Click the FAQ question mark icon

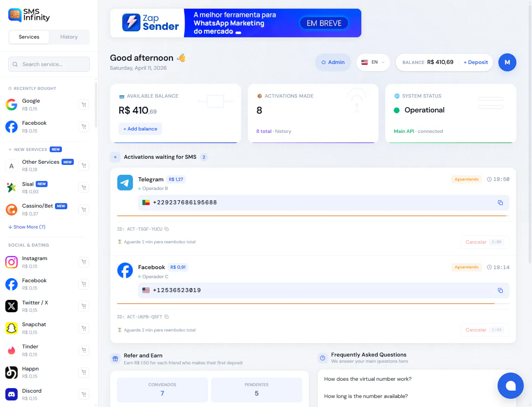322,358
